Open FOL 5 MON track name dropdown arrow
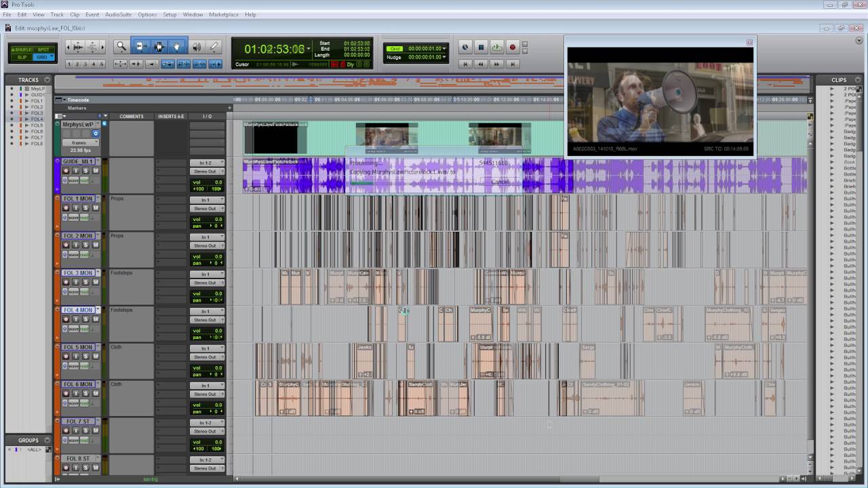Viewport: 868px width, 488px height. click(97, 347)
